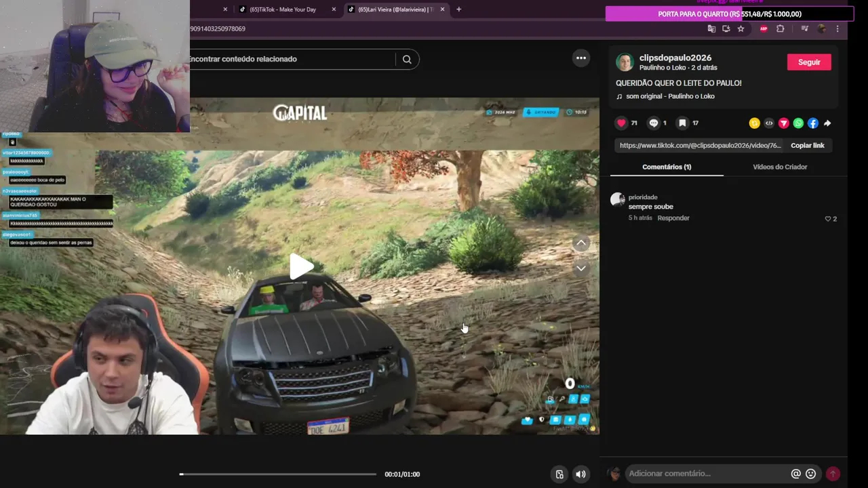Bookmark this page with star icon
868x488 pixels.
pyautogui.click(x=741, y=28)
